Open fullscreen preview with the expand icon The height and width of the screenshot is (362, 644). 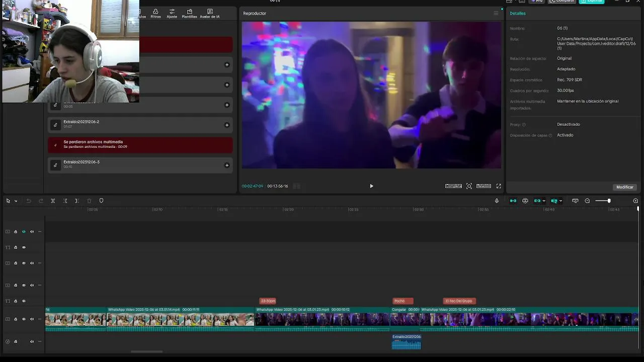tap(499, 186)
